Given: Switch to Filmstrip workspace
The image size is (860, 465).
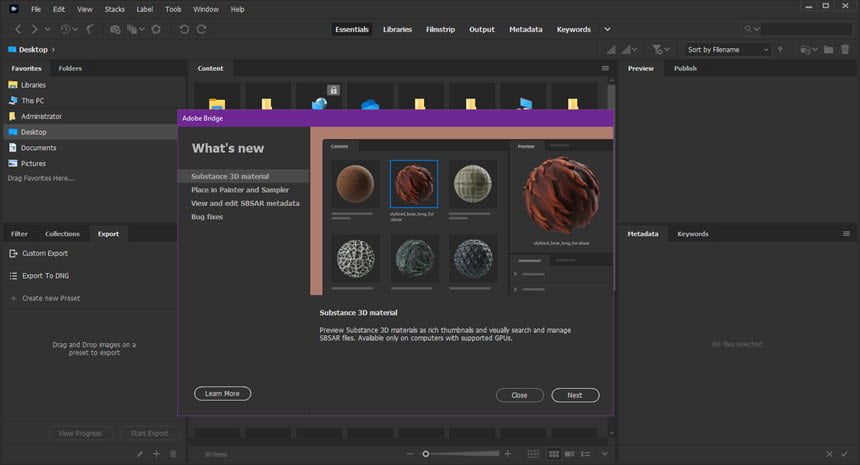Looking at the screenshot, I should (440, 29).
